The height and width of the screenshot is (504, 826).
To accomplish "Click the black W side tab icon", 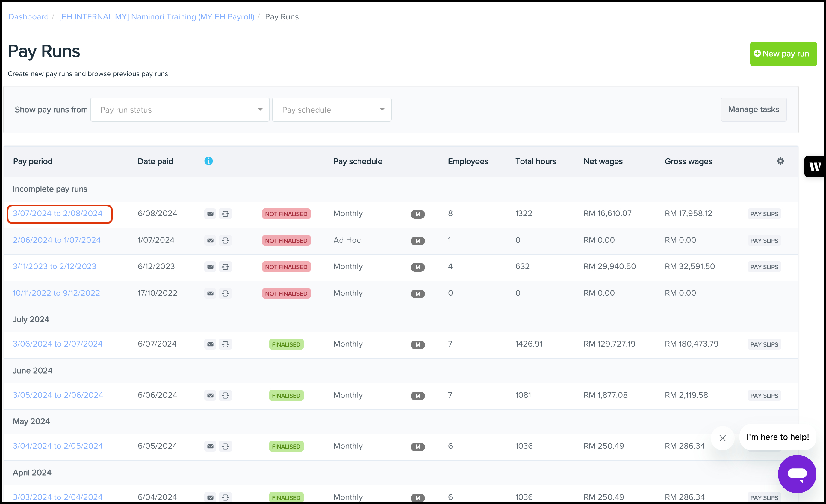I will pyautogui.click(x=815, y=166).
